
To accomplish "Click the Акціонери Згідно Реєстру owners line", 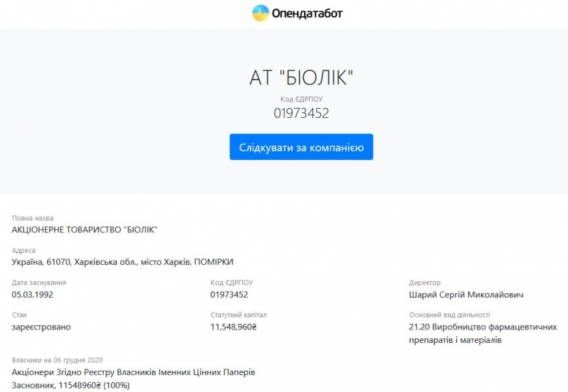I will (133, 372).
